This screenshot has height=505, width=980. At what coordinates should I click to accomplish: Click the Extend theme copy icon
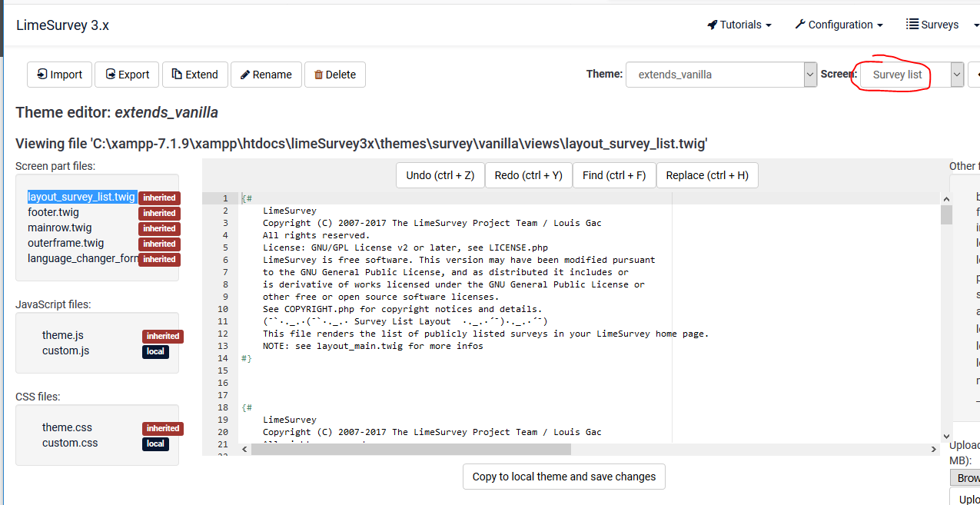177,75
